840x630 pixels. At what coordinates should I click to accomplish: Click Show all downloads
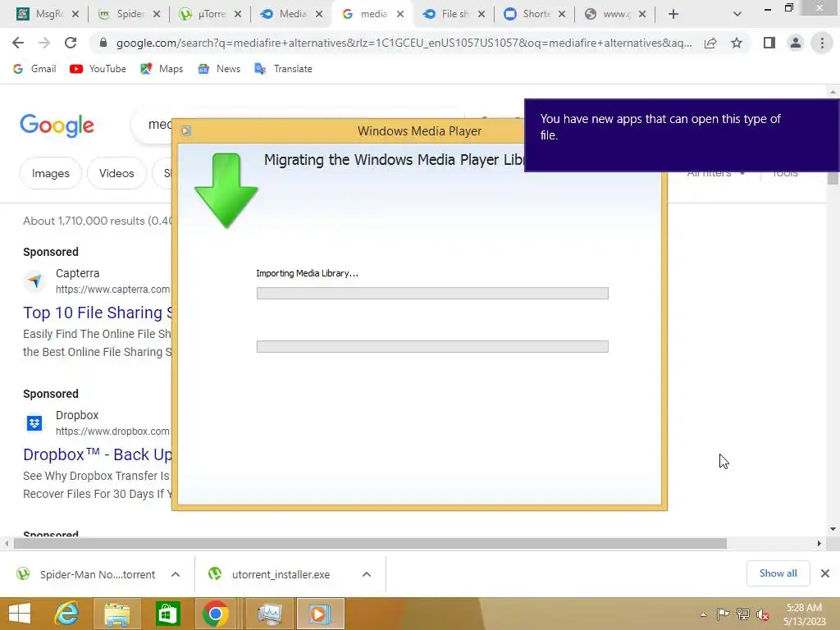click(x=778, y=573)
